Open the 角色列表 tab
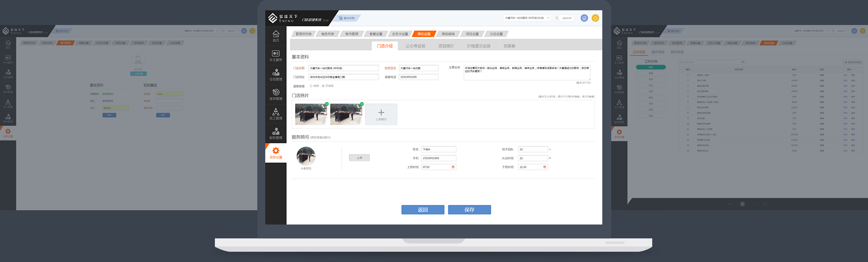Screen dimensions: 868x262 (x=328, y=34)
